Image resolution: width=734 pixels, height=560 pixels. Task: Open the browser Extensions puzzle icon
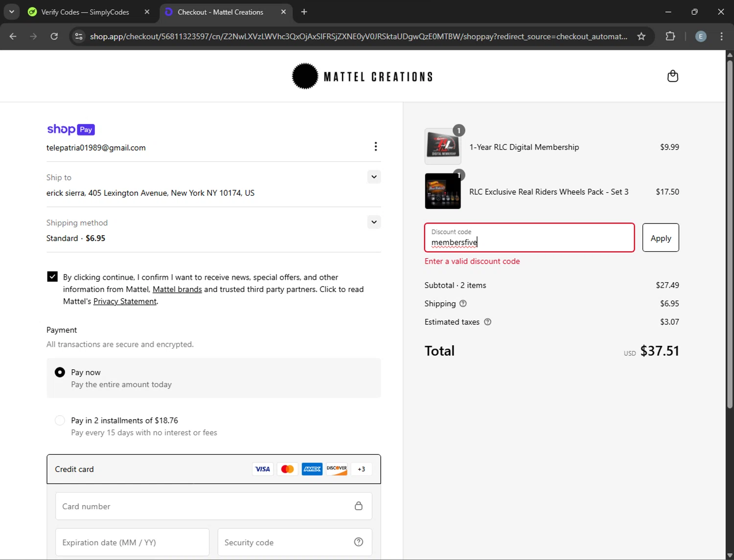point(670,36)
